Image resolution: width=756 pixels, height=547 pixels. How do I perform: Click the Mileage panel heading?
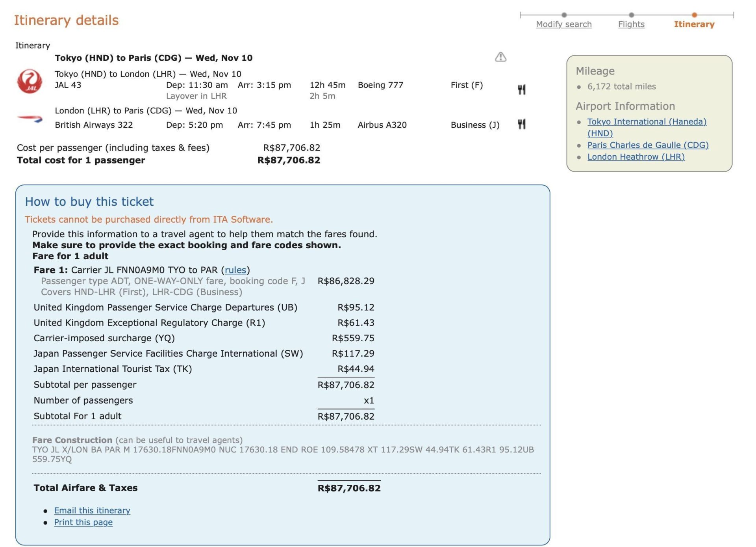[595, 71]
